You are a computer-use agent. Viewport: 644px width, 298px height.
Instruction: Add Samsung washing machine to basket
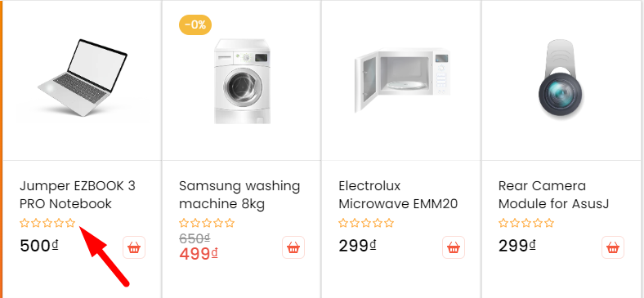(x=293, y=247)
